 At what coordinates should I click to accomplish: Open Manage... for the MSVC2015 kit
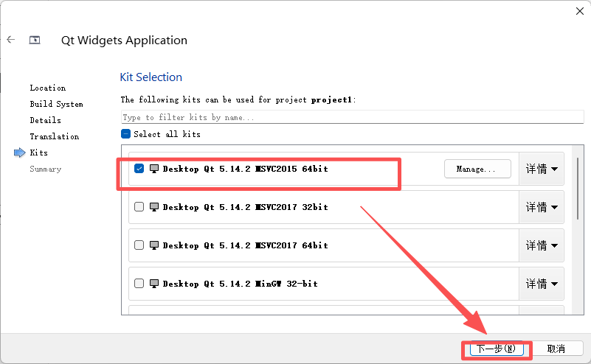click(477, 169)
